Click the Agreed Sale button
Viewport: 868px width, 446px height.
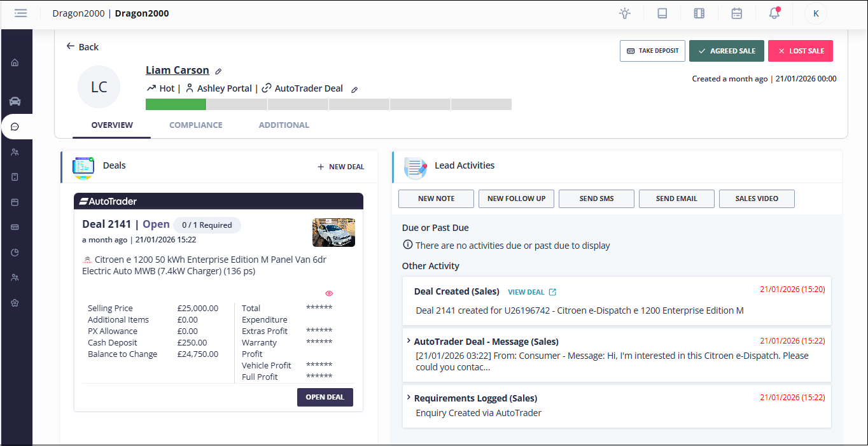pyautogui.click(x=726, y=51)
